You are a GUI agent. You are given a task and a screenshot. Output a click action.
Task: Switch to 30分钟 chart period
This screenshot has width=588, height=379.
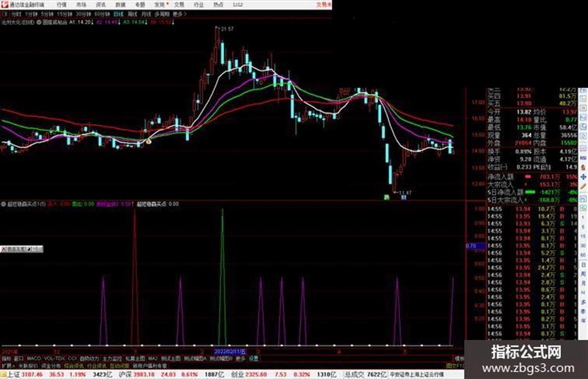tap(83, 14)
